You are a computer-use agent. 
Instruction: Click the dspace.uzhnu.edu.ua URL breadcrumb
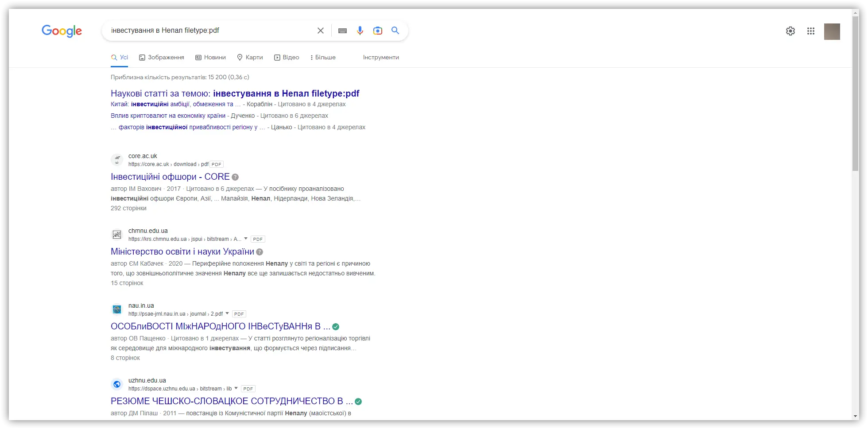[x=180, y=389]
